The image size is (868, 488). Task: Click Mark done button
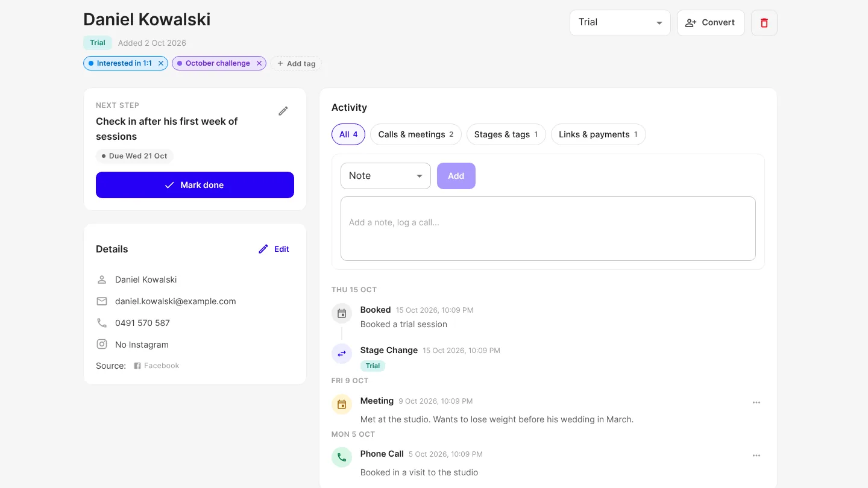coord(195,185)
